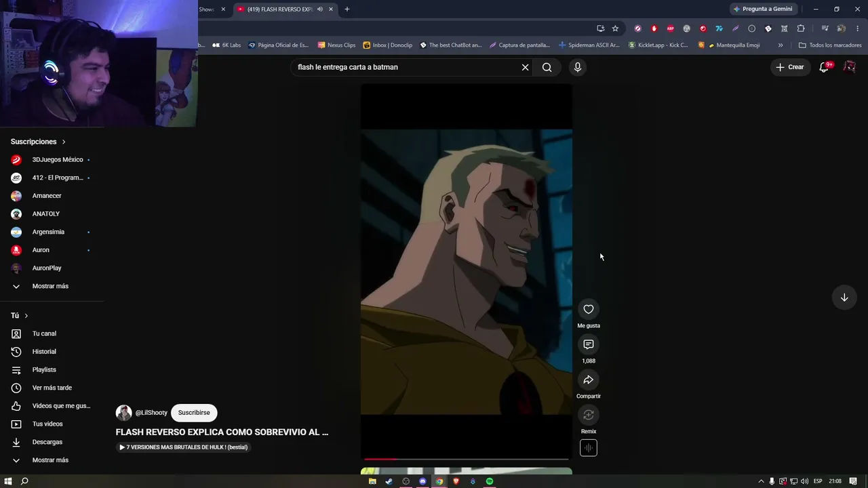Seek the Short using the red progress bar
The width and height of the screenshot is (868, 488).
467,459
